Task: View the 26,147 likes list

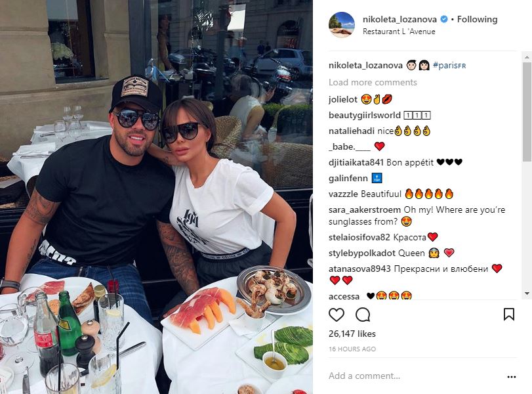Action: point(352,334)
